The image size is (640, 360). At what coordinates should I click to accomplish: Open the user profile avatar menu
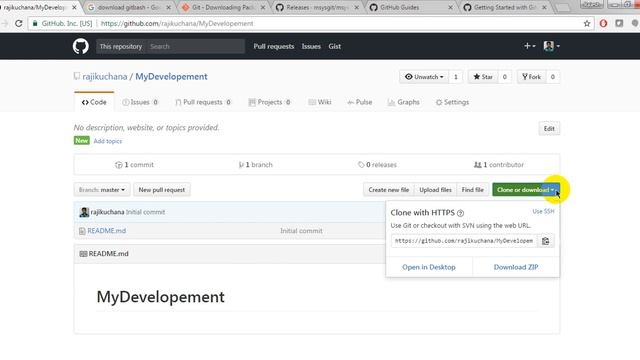pos(551,46)
